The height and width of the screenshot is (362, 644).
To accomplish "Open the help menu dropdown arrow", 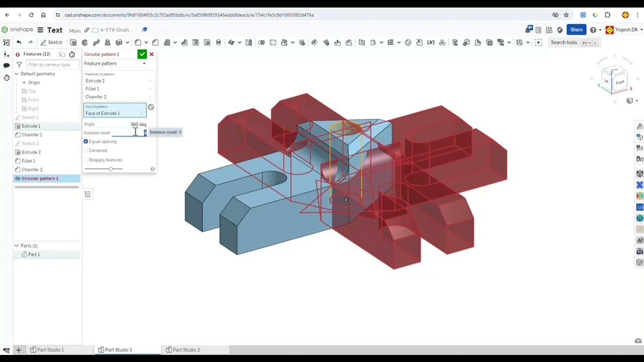I will pyautogui.click(x=600, y=30).
